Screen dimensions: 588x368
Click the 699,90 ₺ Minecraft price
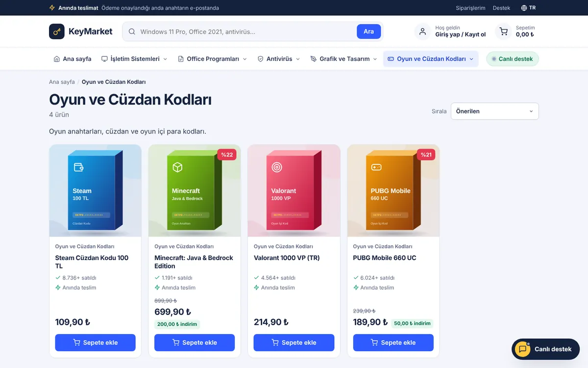[x=172, y=312]
